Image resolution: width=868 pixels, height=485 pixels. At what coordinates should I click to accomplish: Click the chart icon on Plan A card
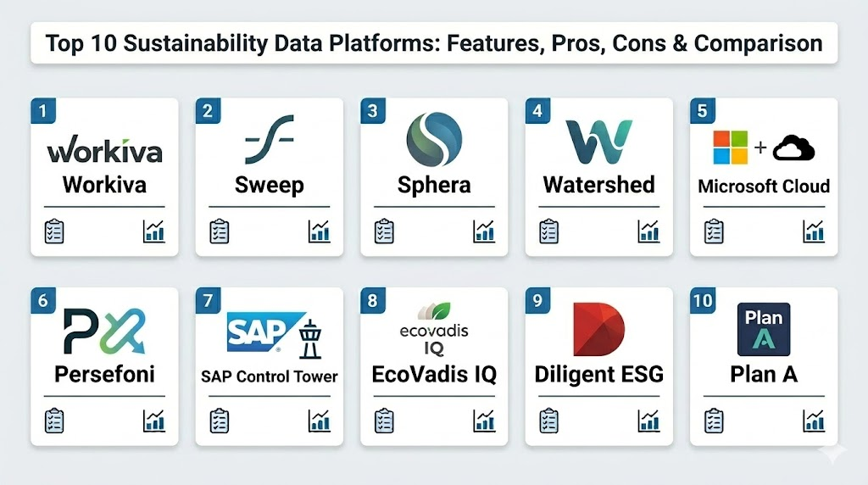pyautogui.click(x=814, y=420)
